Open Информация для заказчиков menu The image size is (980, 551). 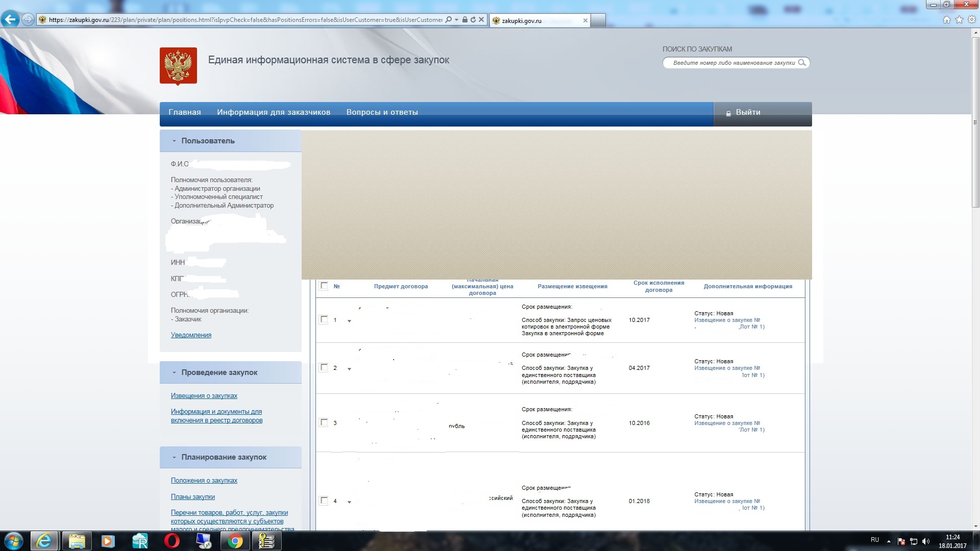(x=273, y=112)
